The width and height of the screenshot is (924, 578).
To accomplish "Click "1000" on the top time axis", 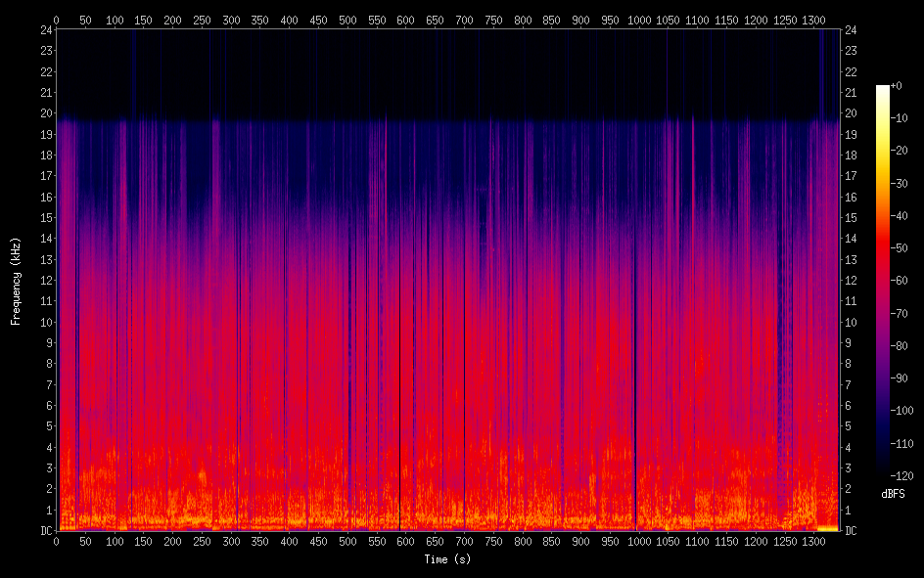I will tap(639, 21).
